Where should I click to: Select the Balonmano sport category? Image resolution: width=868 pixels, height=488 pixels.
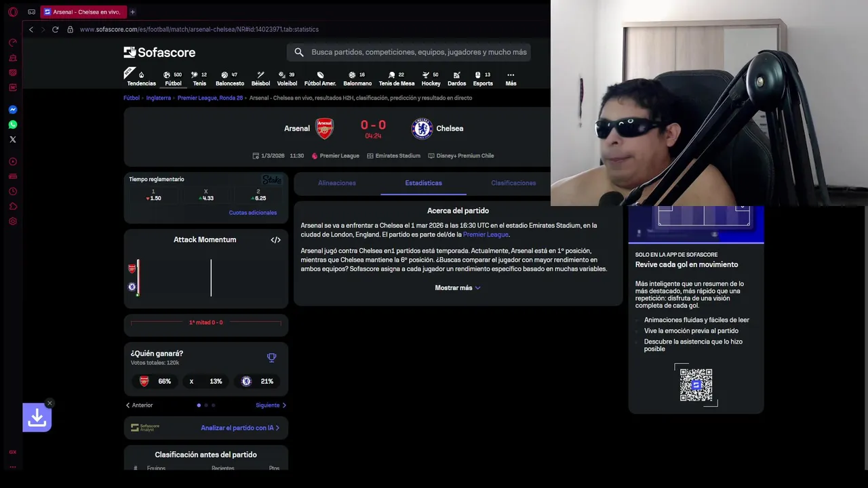pos(357,79)
